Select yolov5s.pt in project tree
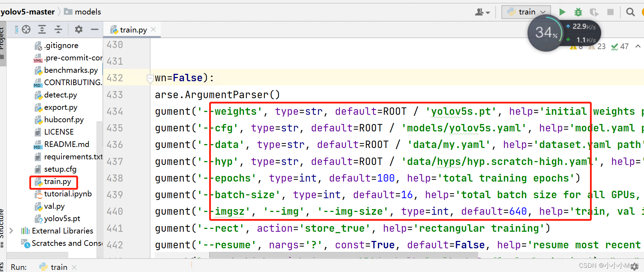Screen dimensions: 644x272 tap(58, 219)
